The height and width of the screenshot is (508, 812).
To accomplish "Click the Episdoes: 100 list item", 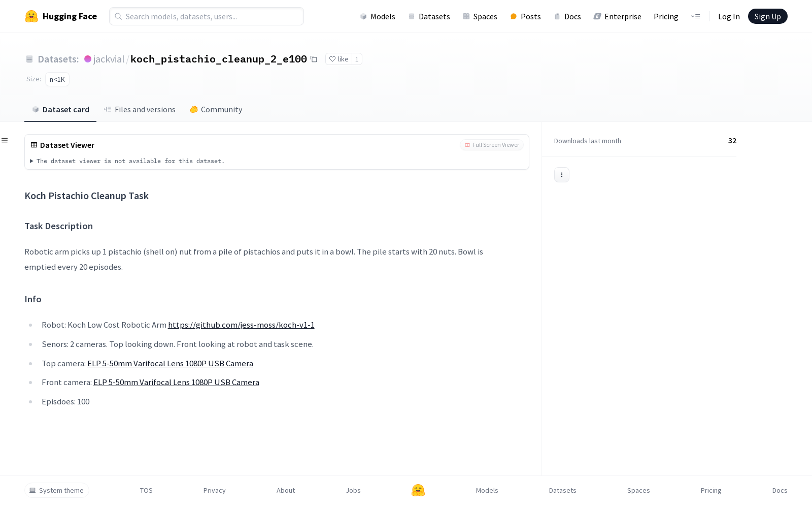I will coord(66,402).
